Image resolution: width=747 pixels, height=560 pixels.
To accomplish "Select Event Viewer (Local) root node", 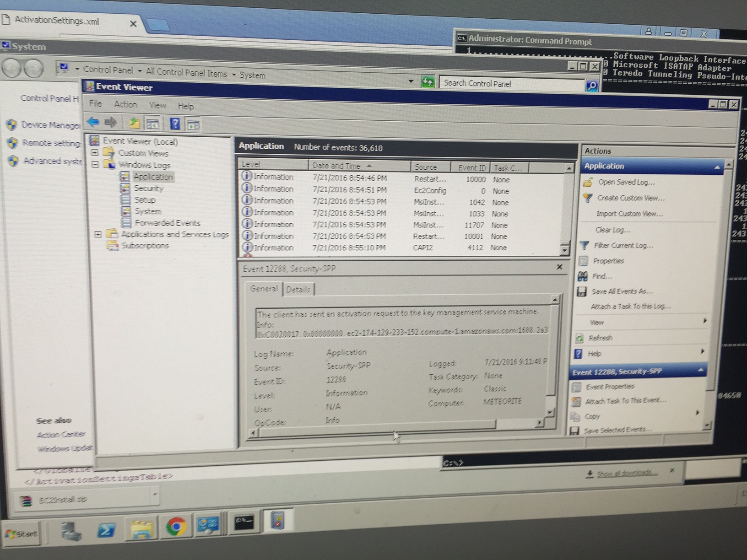I will 140,141.
